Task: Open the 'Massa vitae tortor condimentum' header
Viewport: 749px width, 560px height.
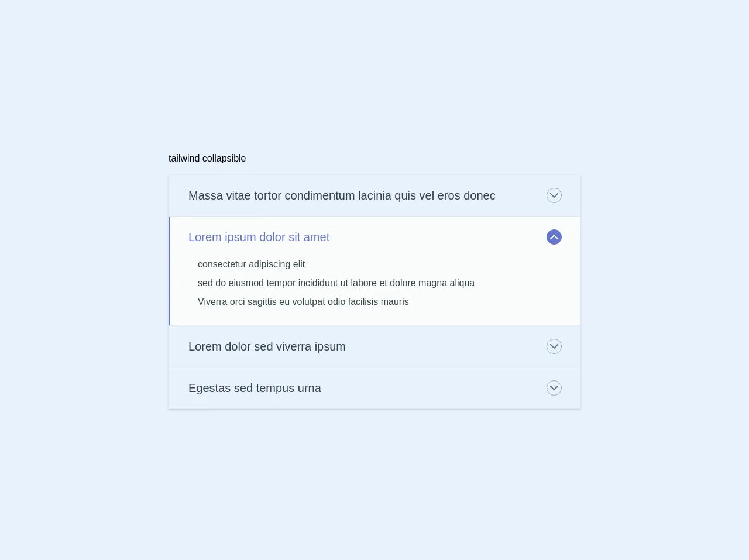Action: click(341, 195)
